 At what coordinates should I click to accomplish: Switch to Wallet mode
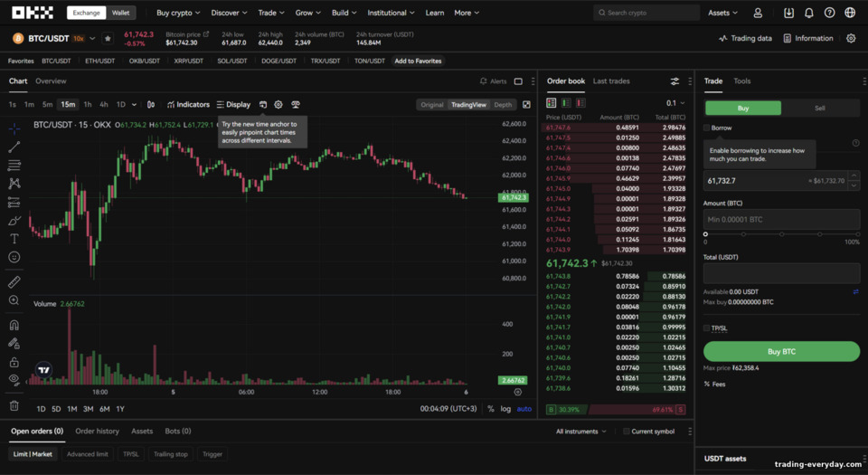[x=120, y=13]
